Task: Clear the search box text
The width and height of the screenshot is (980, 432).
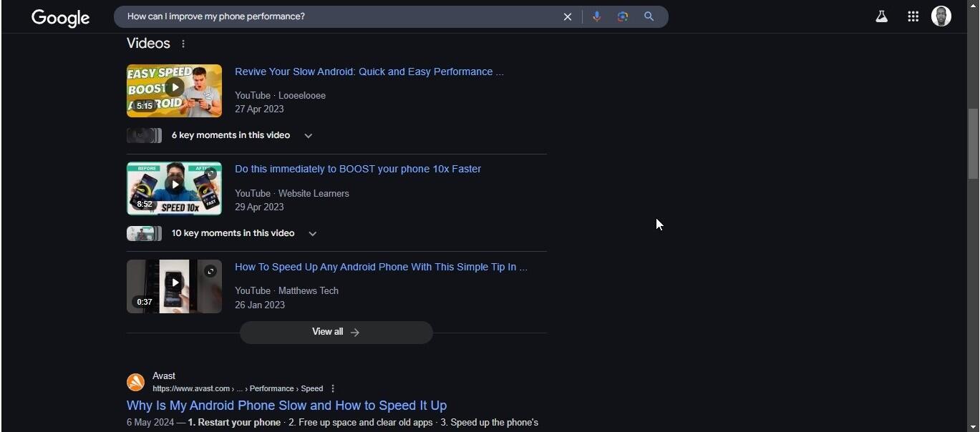Action: click(568, 16)
